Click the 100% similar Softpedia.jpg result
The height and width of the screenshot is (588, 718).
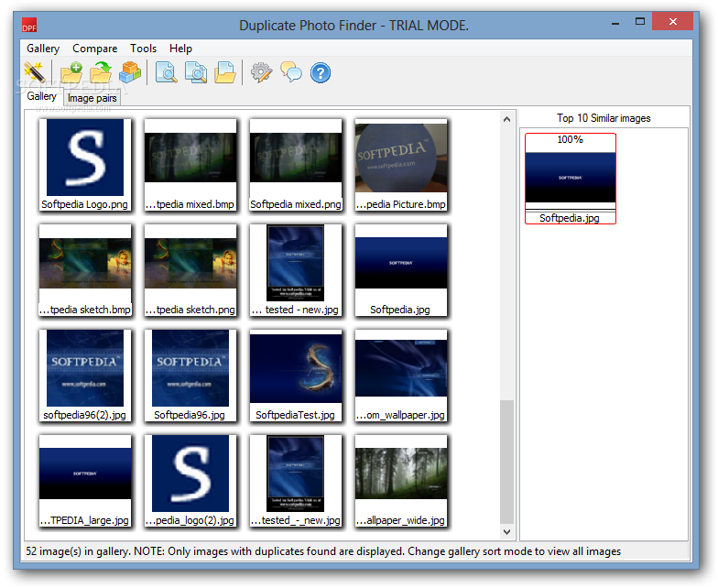point(571,179)
